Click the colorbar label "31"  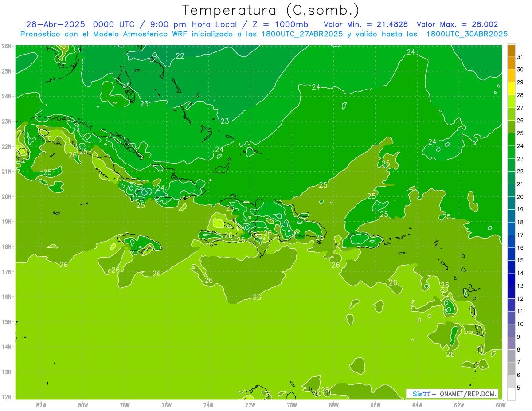520,56
